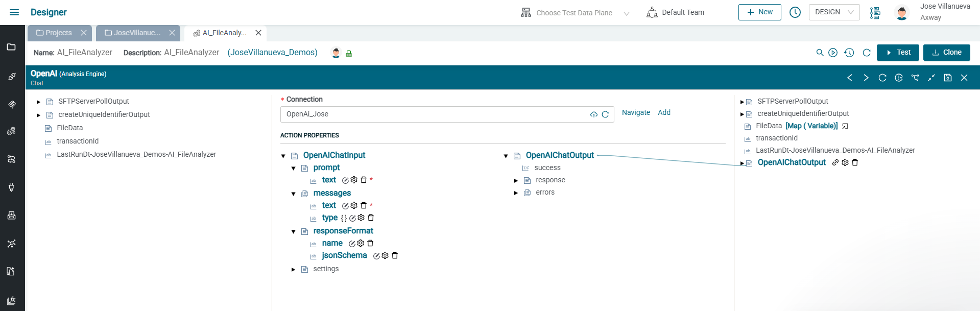
Task: Close the Projects tab
Action: 84,33
